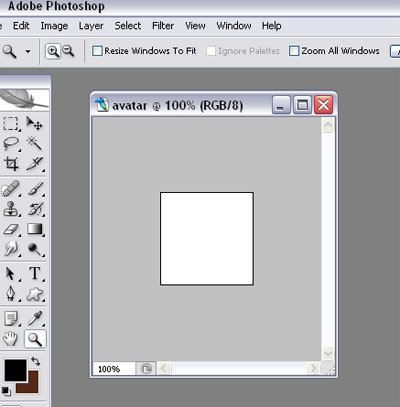The image size is (400, 407).
Task: Select the Gradient tool
Action: [34, 229]
